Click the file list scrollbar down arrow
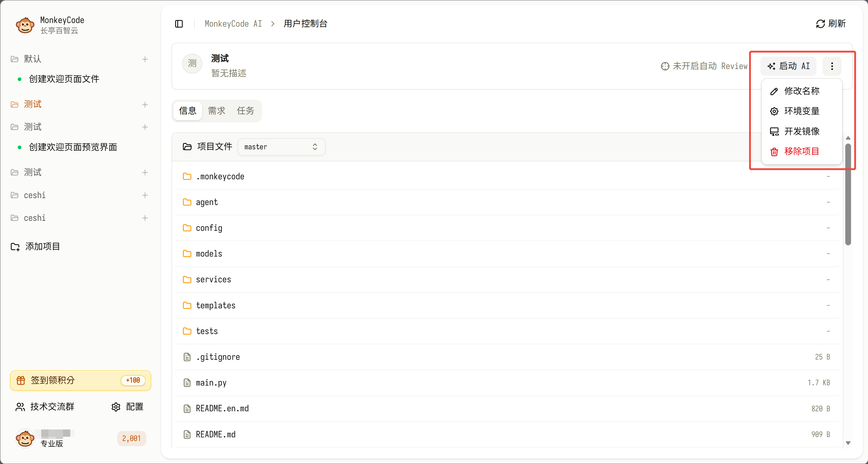Viewport: 868px width, 464px height. click(x=848, y=443)
